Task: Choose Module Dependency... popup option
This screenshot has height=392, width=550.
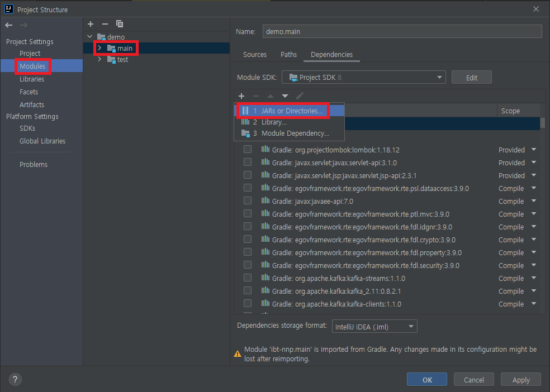Action: click(x=290, y=133)
